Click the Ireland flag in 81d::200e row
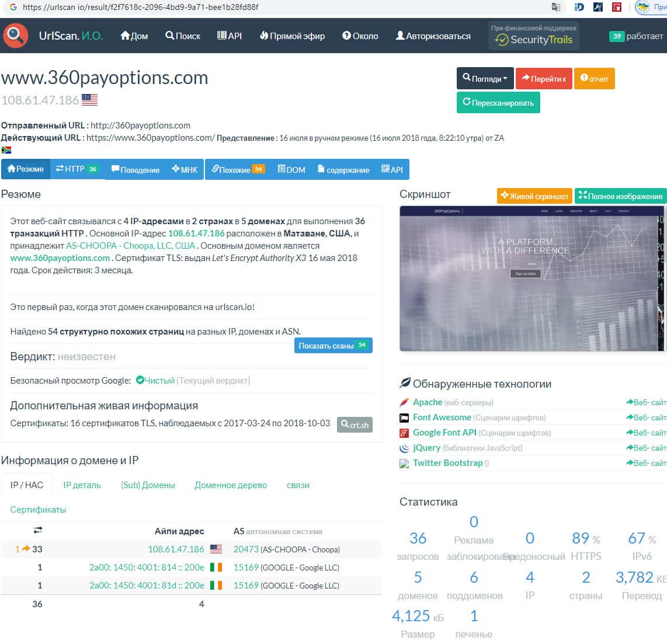Screen dimensions: 667x644 pos(216,585)
